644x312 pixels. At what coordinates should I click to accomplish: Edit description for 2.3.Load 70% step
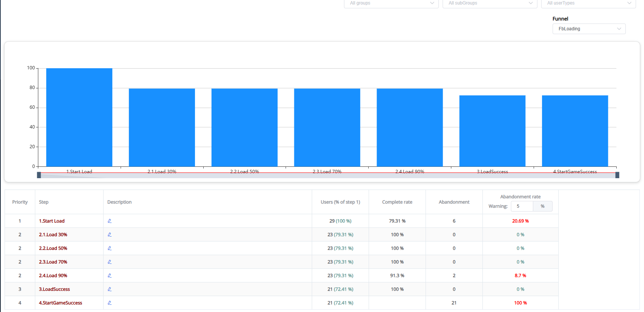point(110,262)
